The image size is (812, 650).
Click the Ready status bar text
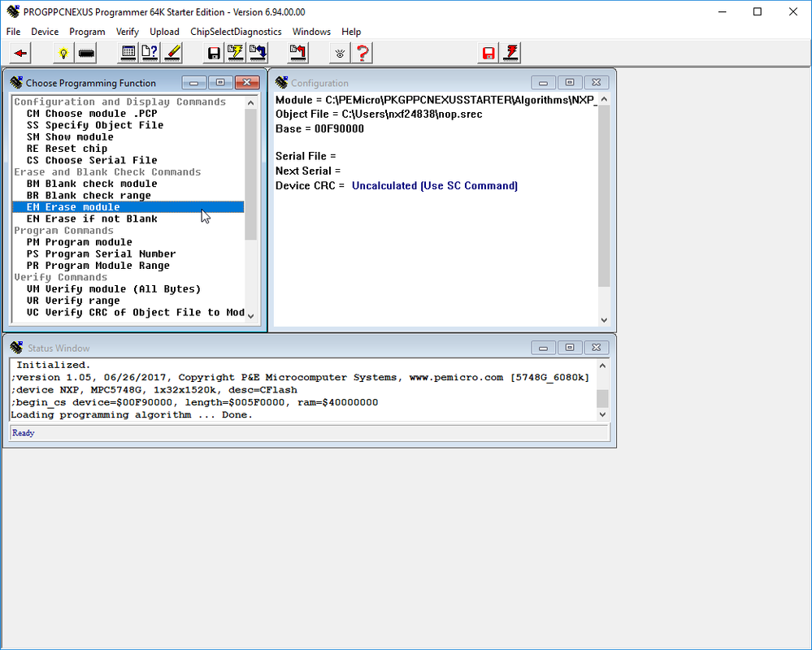24,432
